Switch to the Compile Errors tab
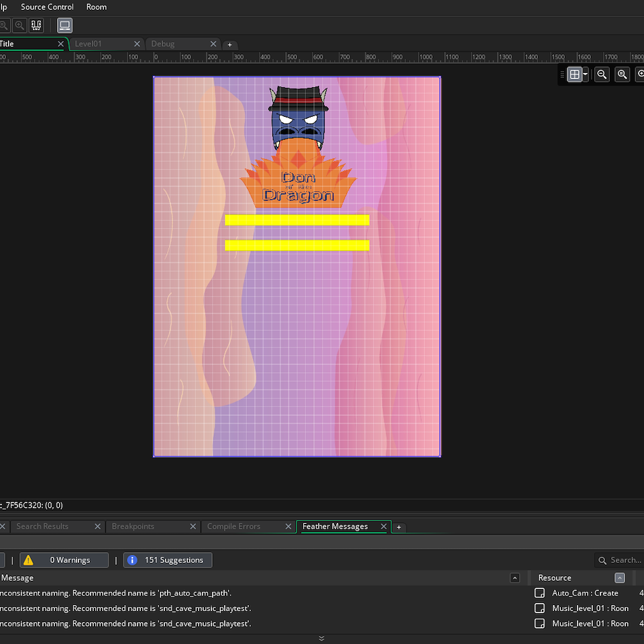The height and width of the screenshot is (644, 644). coord(233,527)
